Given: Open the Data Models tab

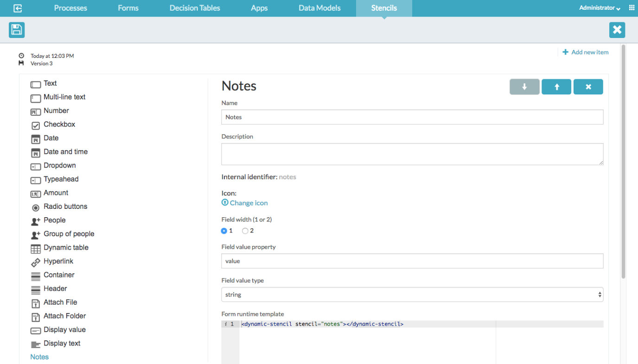Looking at the screenshot, I should pos(319,8).
